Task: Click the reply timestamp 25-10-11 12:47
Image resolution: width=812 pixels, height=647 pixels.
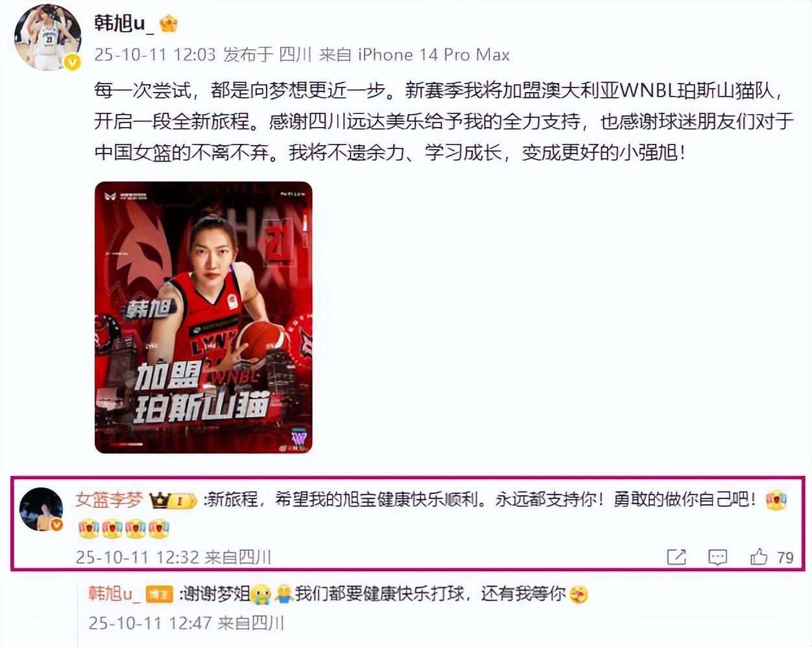Action: click(x=150, y=623)
